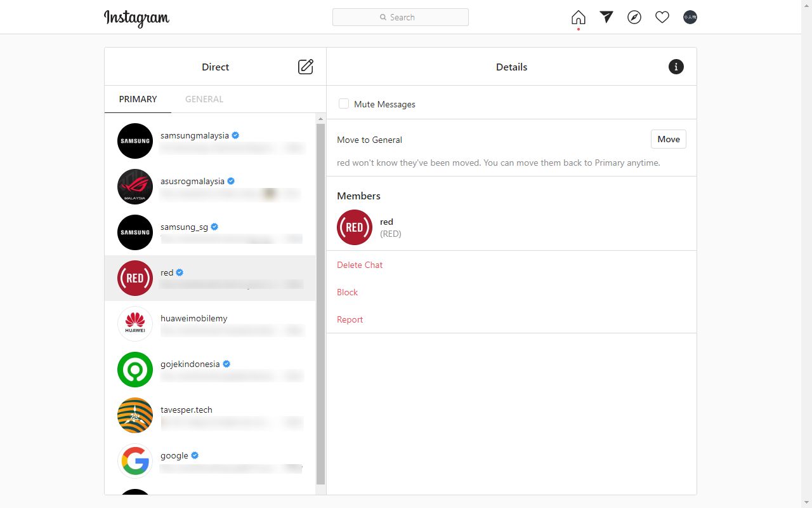Click the verified badge beside google
812x508 pixels.
195,455
